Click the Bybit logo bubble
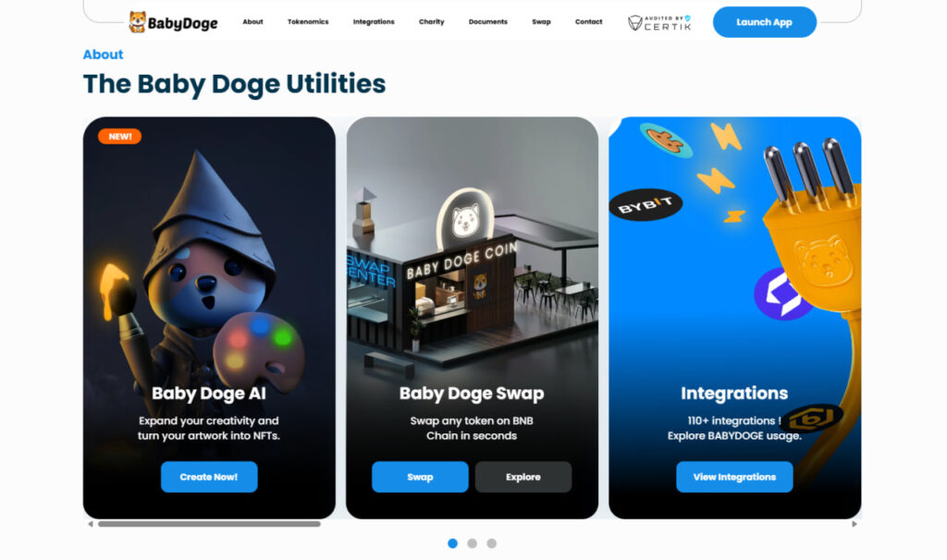This screenshot has width=947, height=560. (645, 205)
